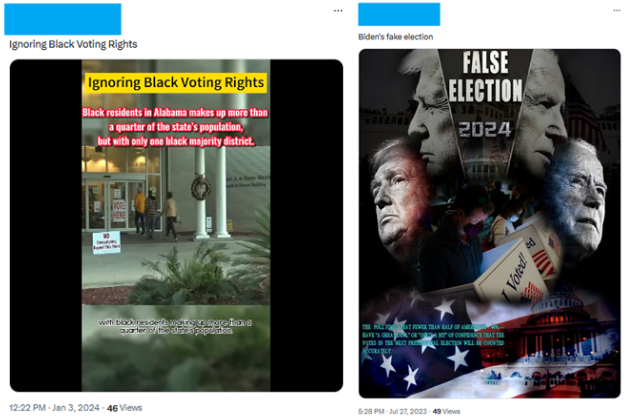The width and height of the screenshot is (628, 420).
Task: Click the 49 Views counter
Action: [446, 411]
